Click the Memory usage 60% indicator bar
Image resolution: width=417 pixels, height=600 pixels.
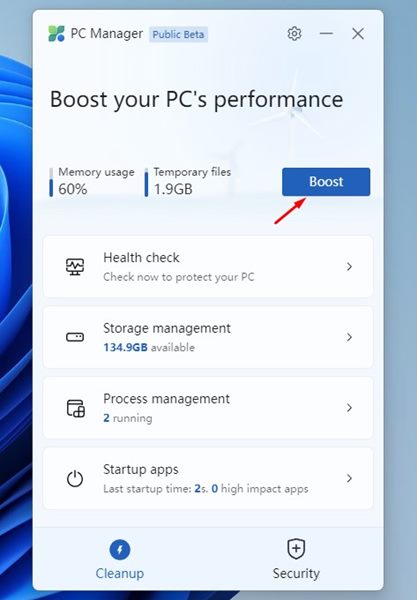pyautogui.click(x=51, y=182)
